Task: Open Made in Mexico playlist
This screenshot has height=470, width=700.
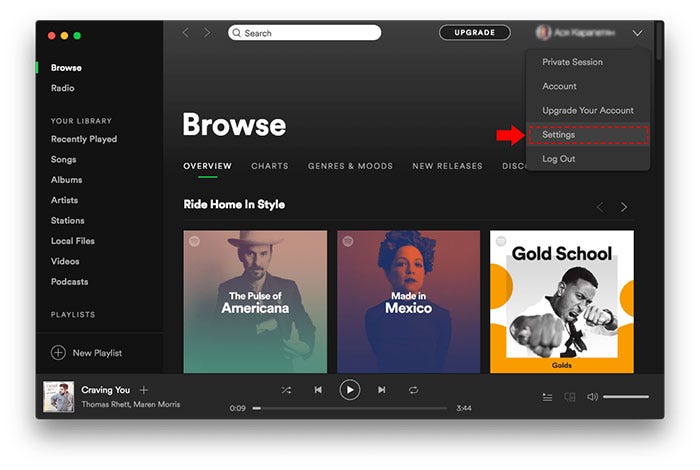Action: 408,301
